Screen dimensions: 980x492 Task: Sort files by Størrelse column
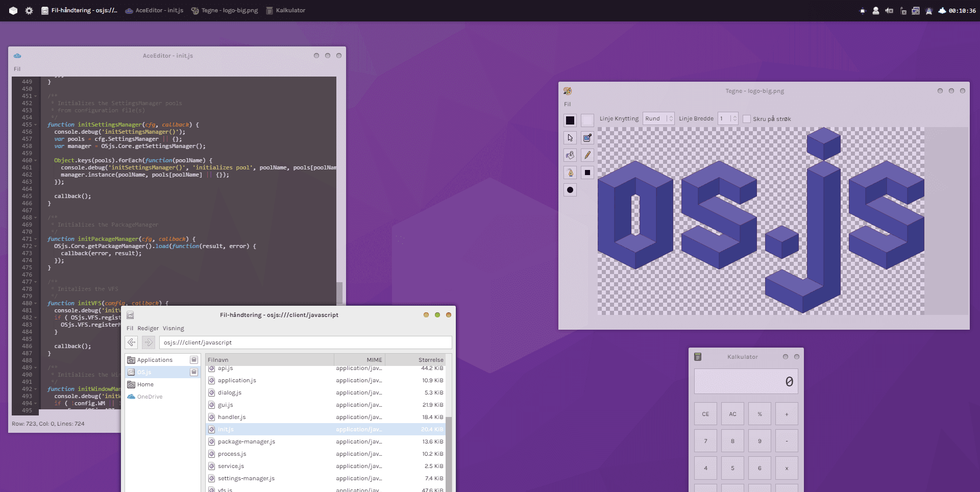coord(415,360)
